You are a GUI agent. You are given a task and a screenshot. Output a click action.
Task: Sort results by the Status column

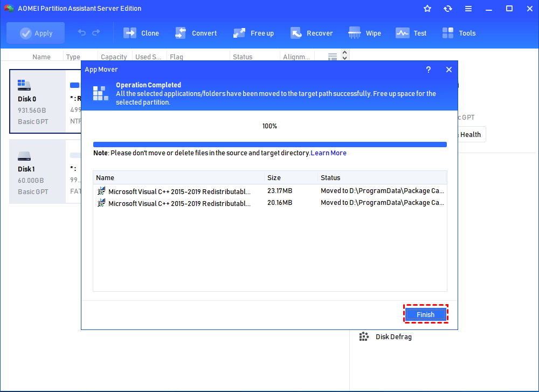382,178
